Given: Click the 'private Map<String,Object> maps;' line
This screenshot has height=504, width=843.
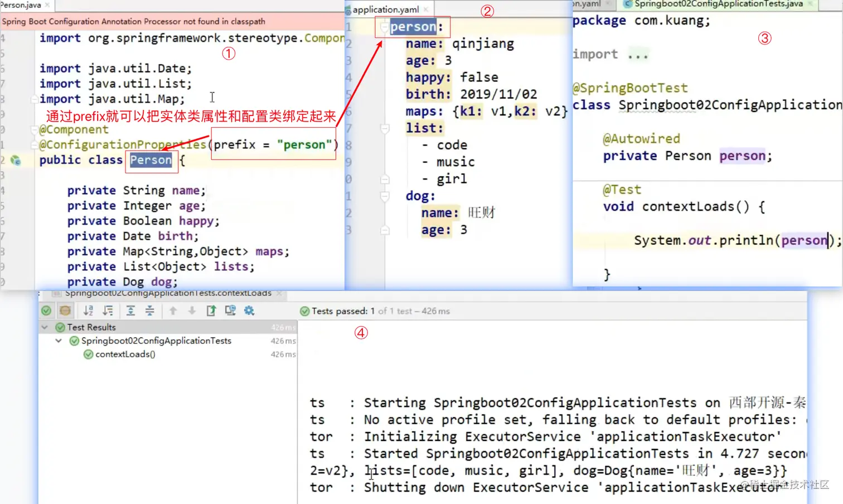Looking at the screenshot, I should [178, 251].
